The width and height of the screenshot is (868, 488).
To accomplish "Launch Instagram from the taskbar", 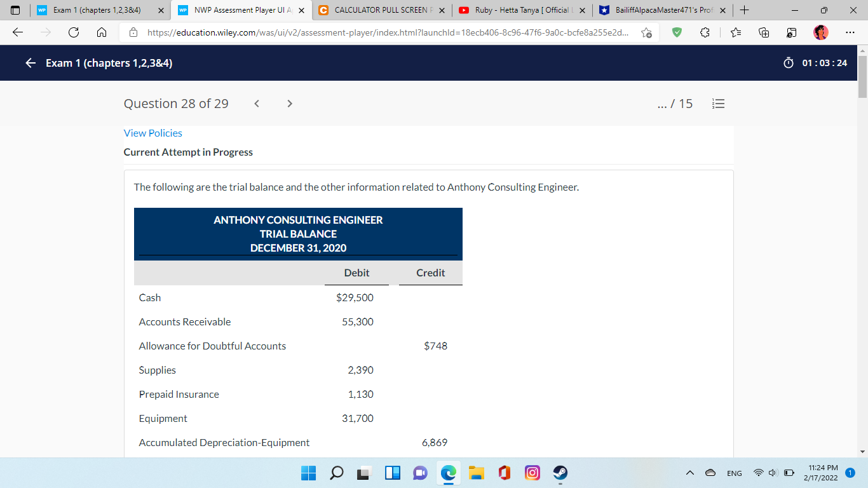I will pyautogui.click(x=532, y=473).
